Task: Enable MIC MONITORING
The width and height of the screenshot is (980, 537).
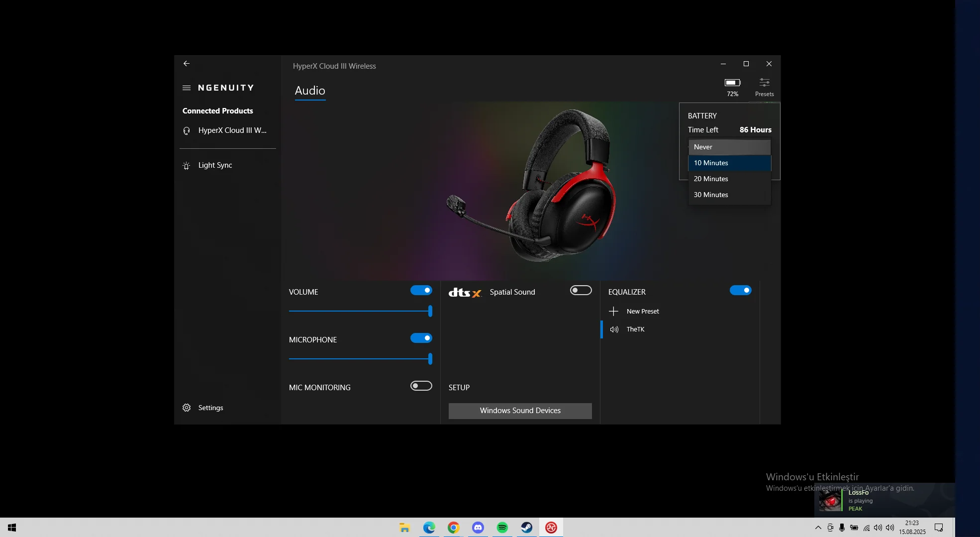Action: 421,386
